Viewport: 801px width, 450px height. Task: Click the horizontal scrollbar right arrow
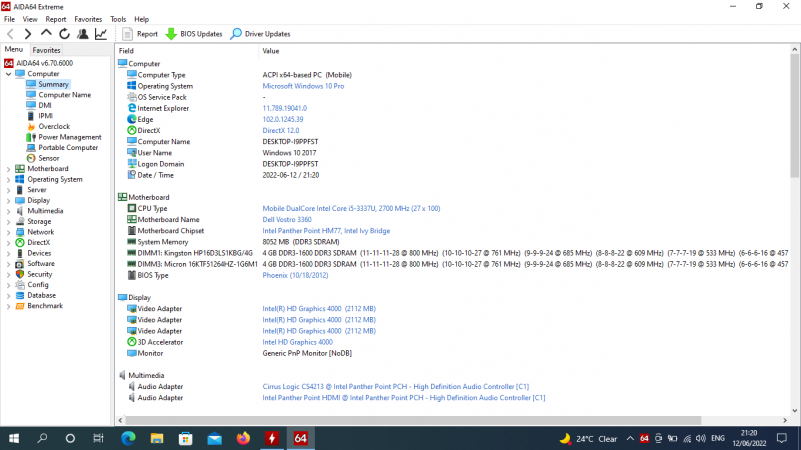pyautogui.click(x=785, y=420)
